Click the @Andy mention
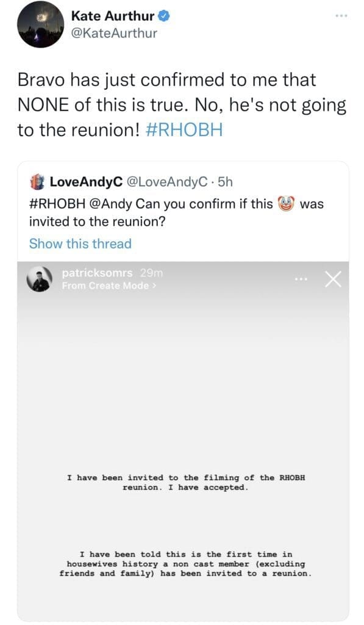Screen dimensions: 364x625 tap(111, 204)
